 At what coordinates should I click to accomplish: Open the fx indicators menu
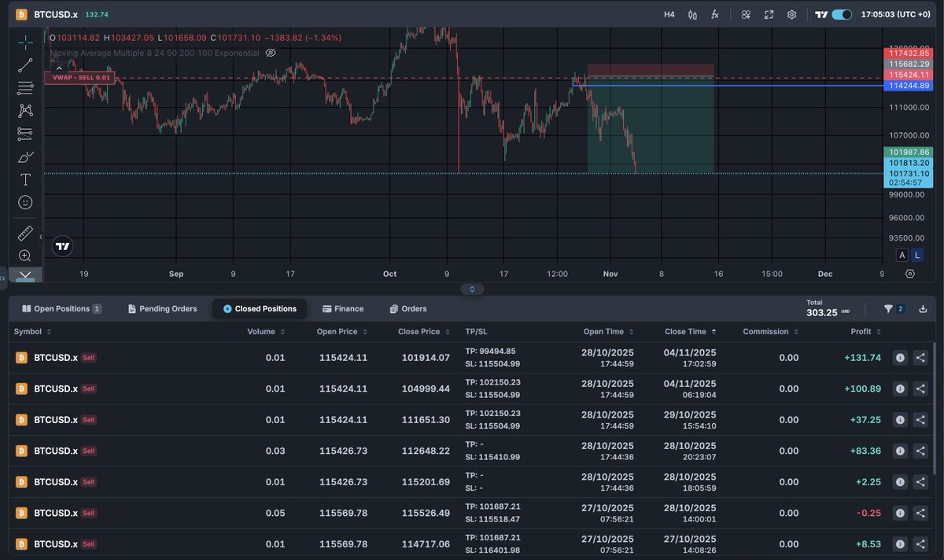pos(715,14)
